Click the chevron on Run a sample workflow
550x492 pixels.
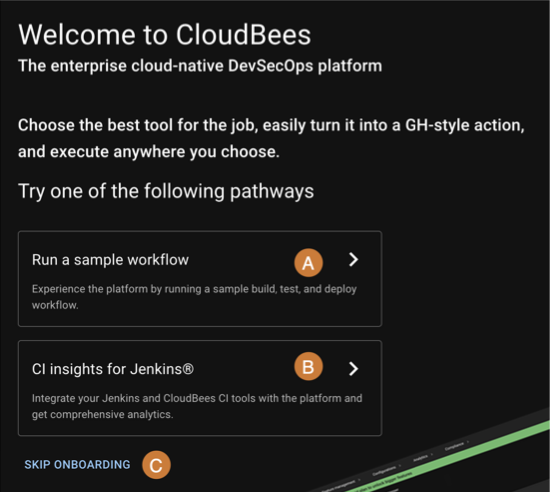(x=354, y=260)
